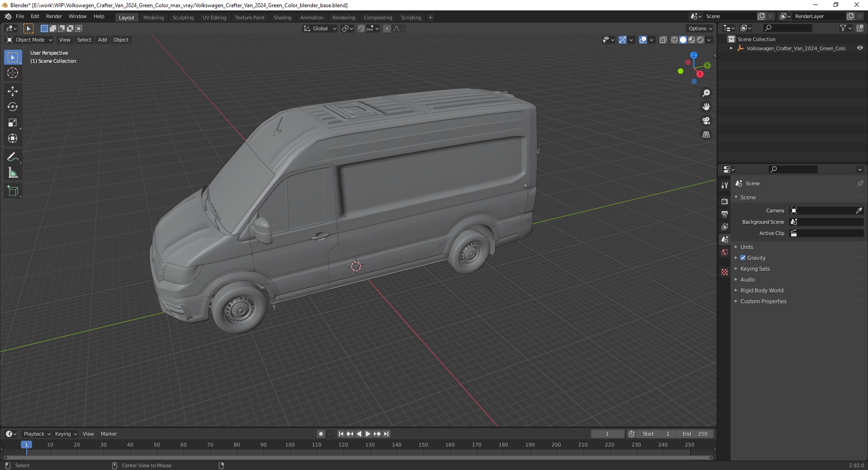Pin the Scene properties panel

click(860, 183)
